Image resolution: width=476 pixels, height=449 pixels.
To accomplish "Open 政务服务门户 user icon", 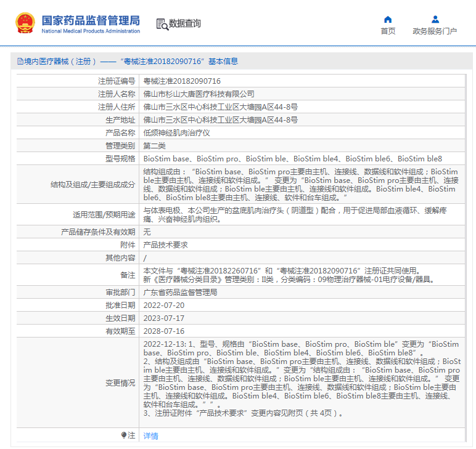I will coord(435,20).
